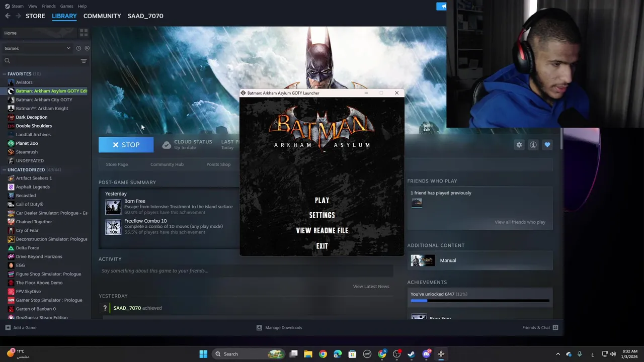Viewport: 644px width, 362px height.
Task: Open the Manual additional content item
Action: click(x=480, y=260)
